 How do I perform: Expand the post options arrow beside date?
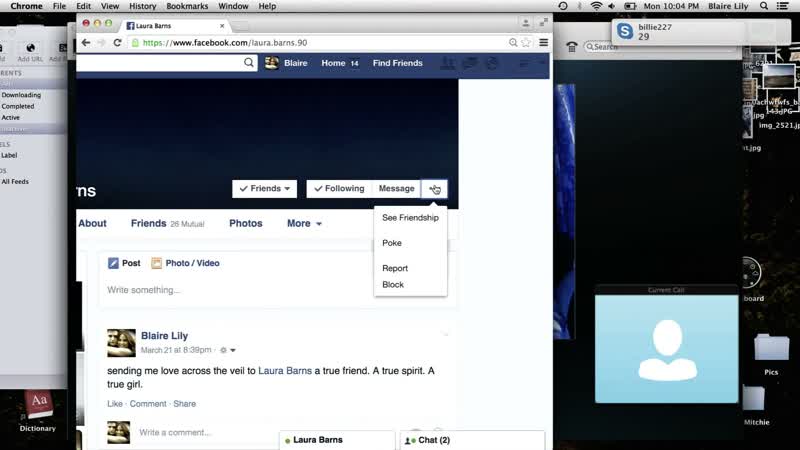click(233, 350)
